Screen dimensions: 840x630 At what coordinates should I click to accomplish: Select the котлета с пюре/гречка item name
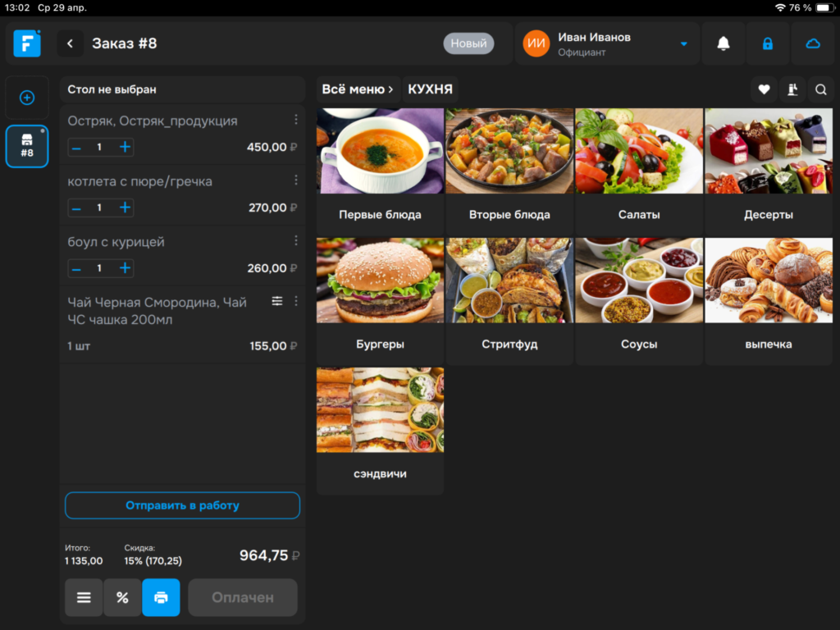(139, 181)
